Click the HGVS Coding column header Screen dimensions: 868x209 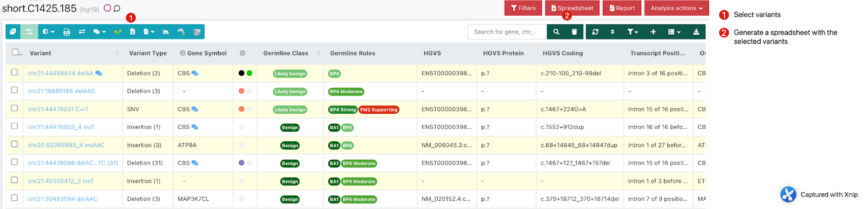point(563,53)
